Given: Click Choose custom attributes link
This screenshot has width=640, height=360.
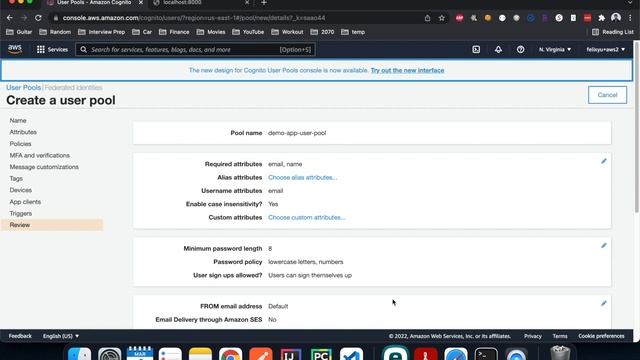Looking at the screenshot, I should tap(307, 218).
